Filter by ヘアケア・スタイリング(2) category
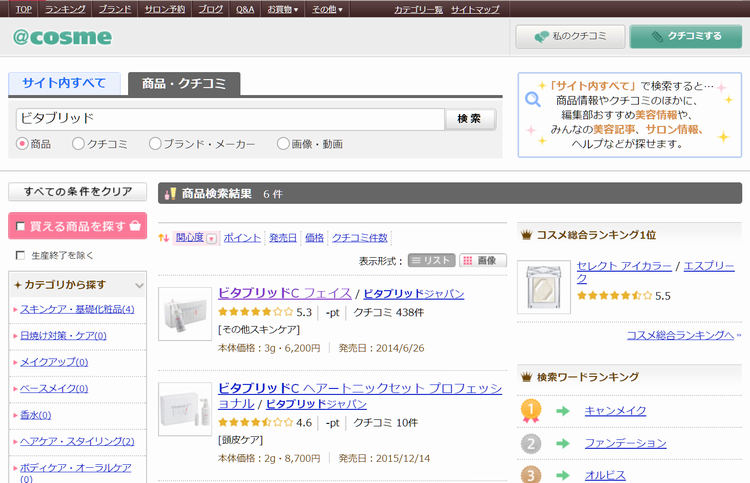 tap(77, 441)
